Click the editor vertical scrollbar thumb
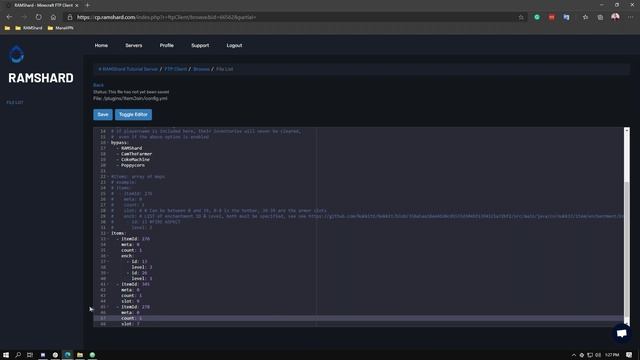The width and height of the screenshot is (640, 360). click(x=627, y=250)
